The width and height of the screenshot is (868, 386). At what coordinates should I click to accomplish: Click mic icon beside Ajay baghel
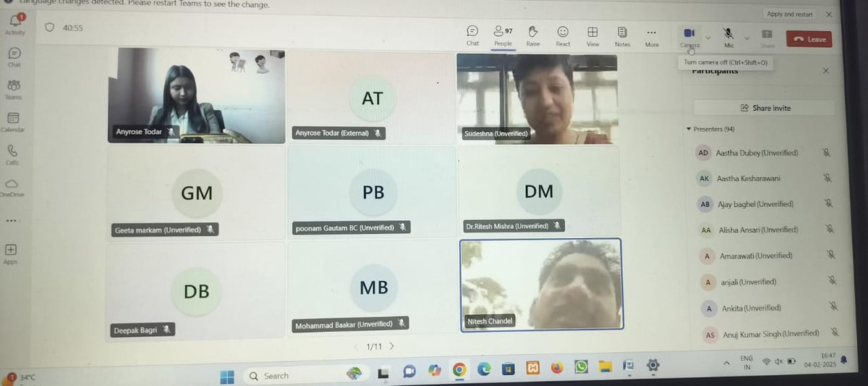click(x=829, y=204)
